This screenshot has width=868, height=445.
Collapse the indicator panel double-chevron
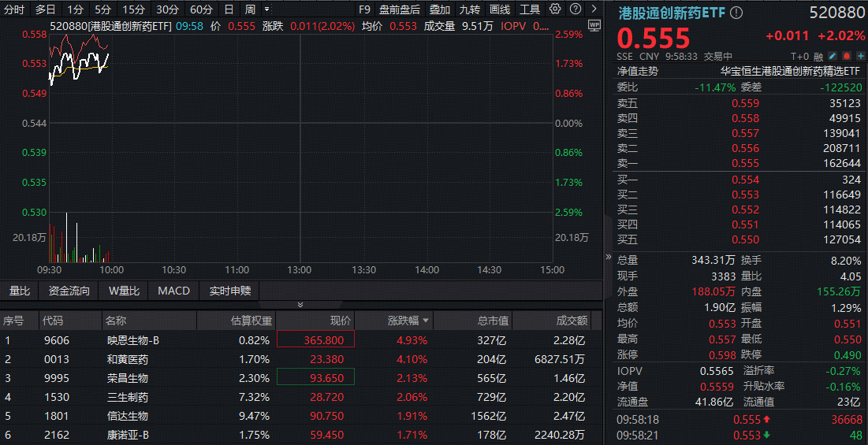click(x=300, y=305)
